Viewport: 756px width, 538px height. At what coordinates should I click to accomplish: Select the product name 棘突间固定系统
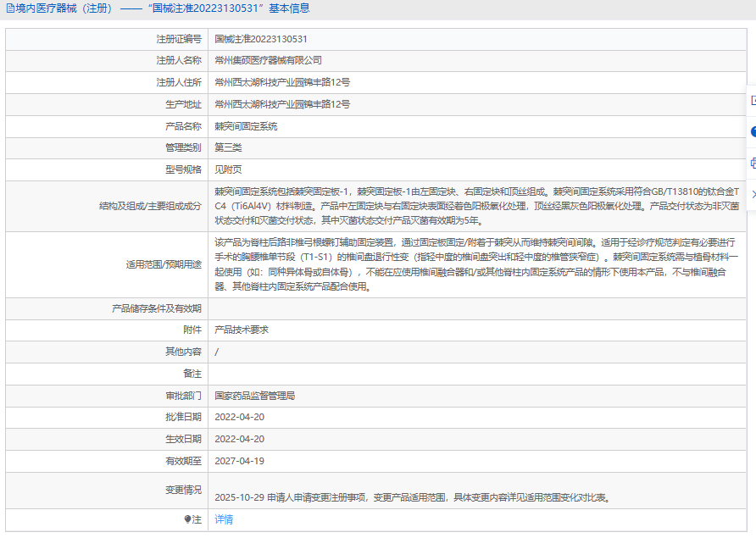pos(246,126)
